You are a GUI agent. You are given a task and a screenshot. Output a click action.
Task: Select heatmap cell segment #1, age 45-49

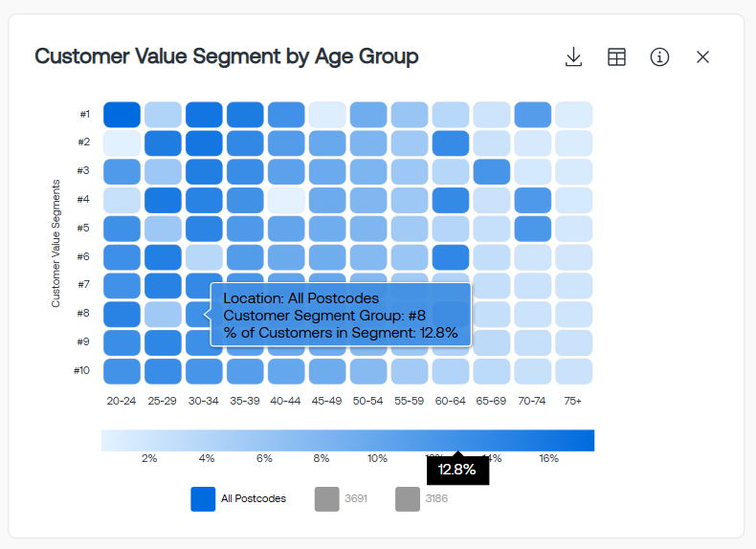(x=327, y=115)
